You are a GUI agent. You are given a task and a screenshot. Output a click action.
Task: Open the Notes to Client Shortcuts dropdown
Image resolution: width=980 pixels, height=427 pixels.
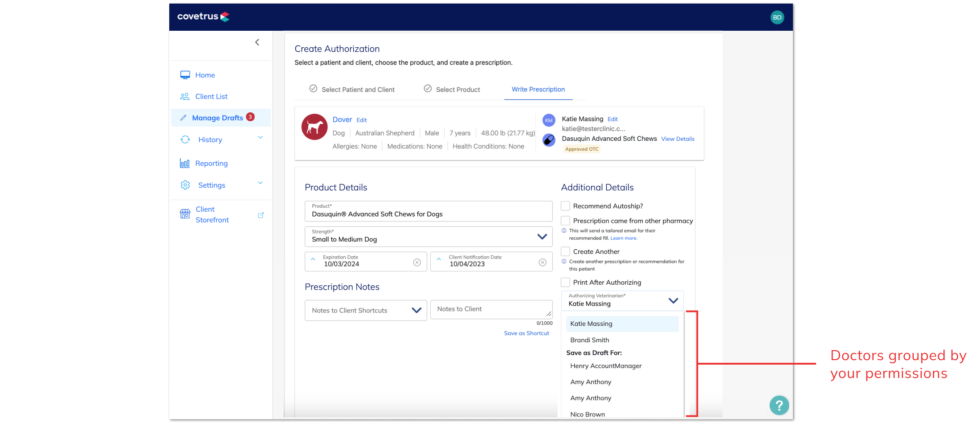pyautogui.click(x=366, y=310)
